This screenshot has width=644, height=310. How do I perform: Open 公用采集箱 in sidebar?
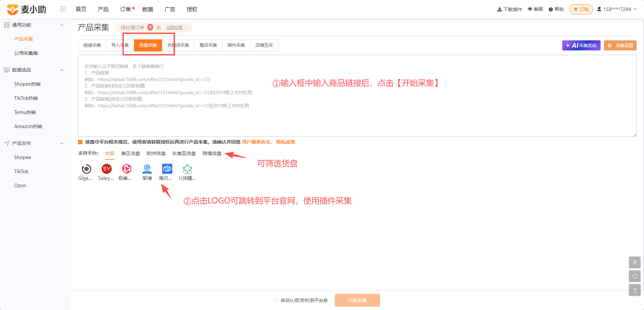pyautogui.click(x=26, y=53)
